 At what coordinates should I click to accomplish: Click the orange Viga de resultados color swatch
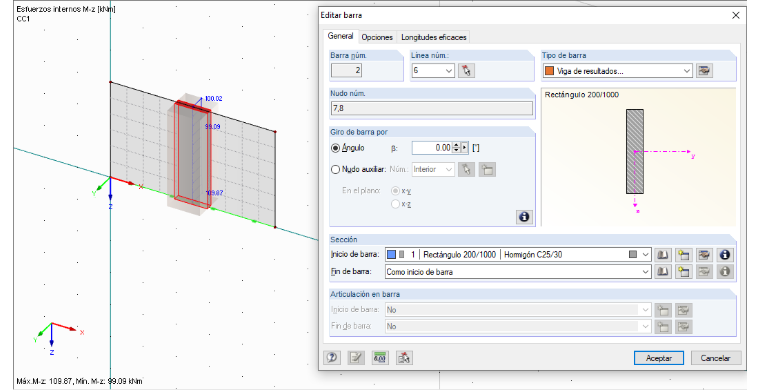(x=549, y=71)
